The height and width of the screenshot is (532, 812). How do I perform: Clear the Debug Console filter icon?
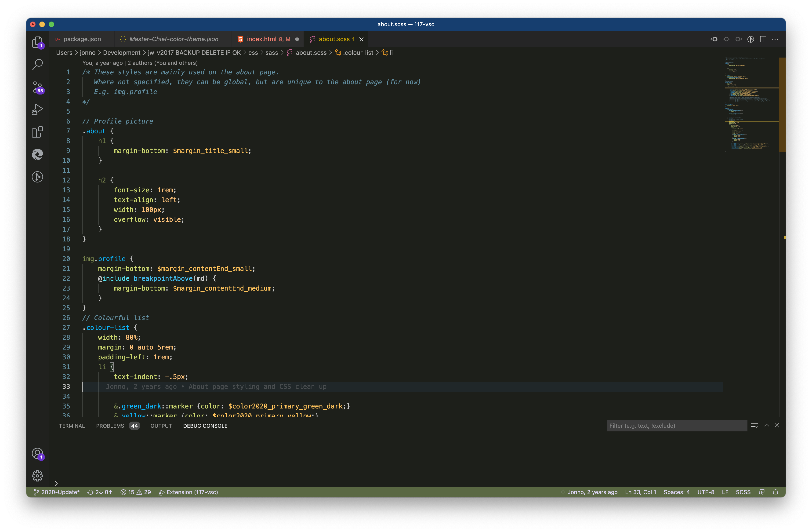[x=754, y=426]
